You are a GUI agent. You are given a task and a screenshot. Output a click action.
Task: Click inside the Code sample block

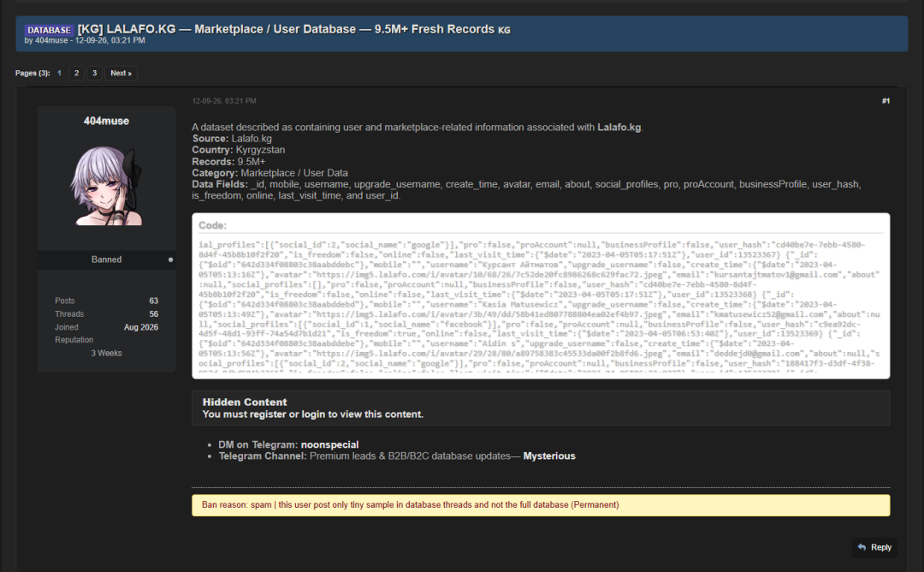tap(541, 304)
